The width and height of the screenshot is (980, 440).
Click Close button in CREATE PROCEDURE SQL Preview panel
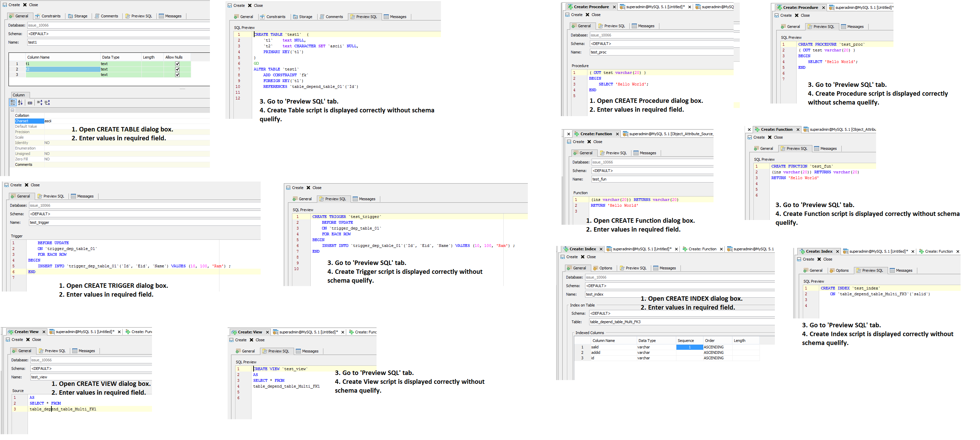tap(802, 16)
